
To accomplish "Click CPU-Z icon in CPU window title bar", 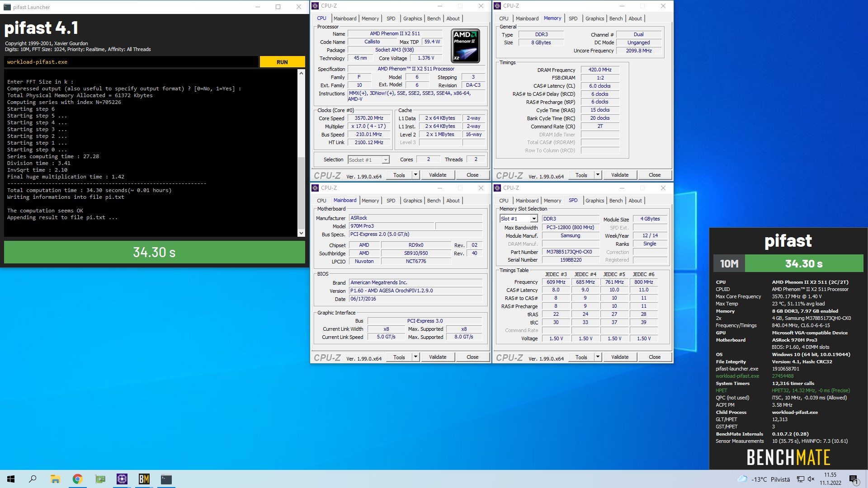I will pyautogui.click(x=316, y=6).
